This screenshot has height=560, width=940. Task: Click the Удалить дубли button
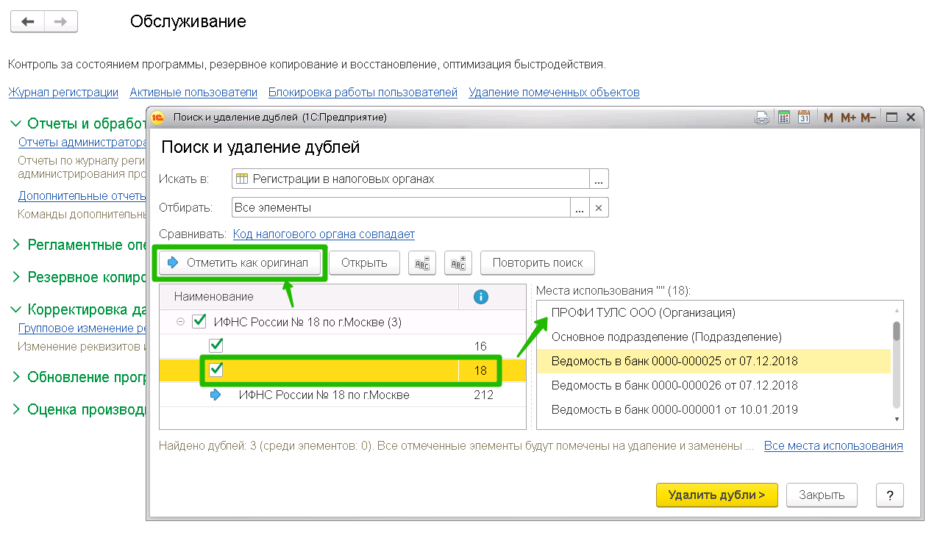[716, 495]
